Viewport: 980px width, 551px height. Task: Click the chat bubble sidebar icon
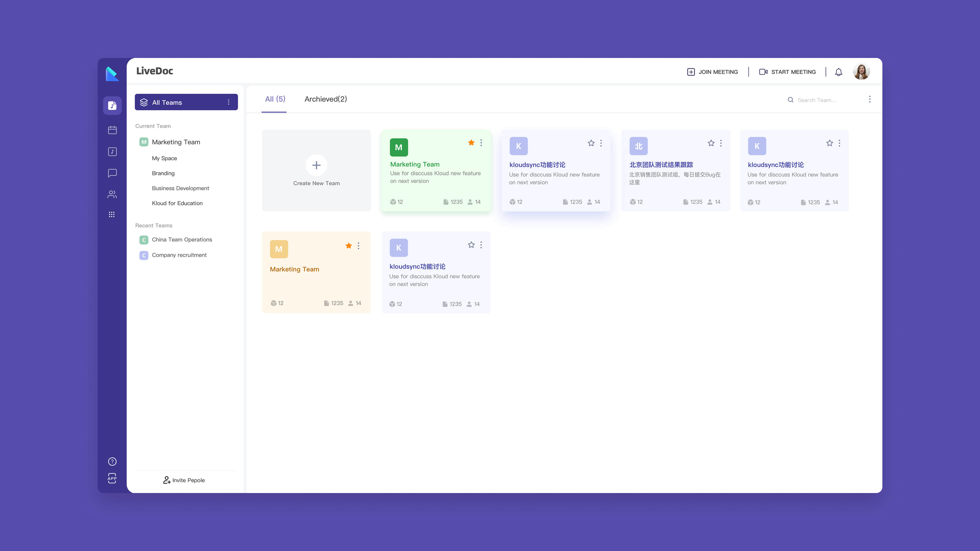point(112,173)
